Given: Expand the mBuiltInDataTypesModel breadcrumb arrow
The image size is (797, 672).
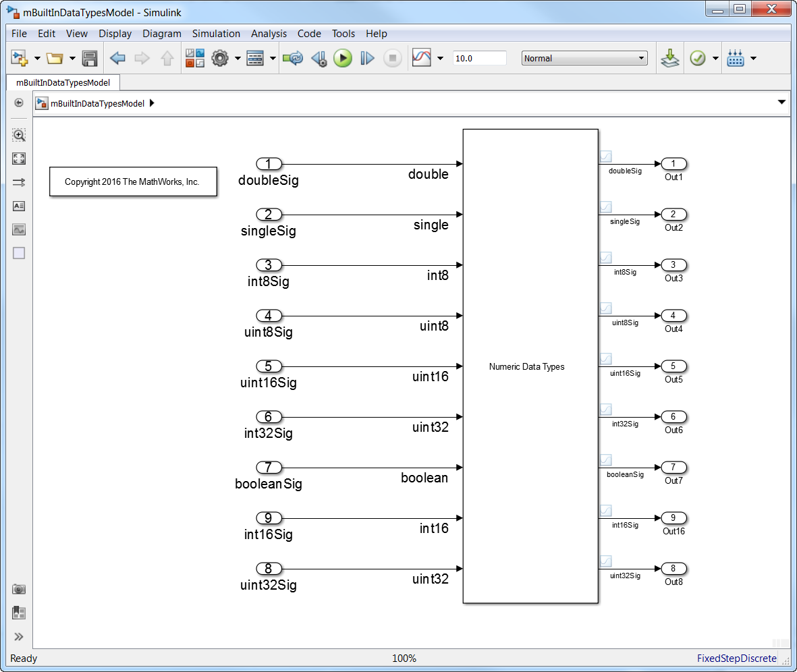Looking at the screenshot, I should point(152,103).
